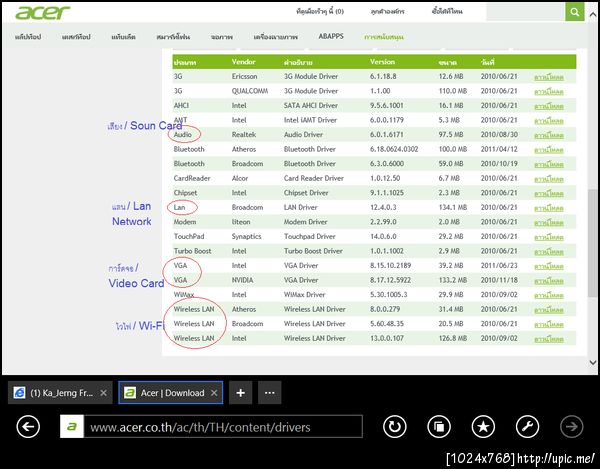
Task: Download the NVIDIA VGA Driver
Action: [549, 280]
